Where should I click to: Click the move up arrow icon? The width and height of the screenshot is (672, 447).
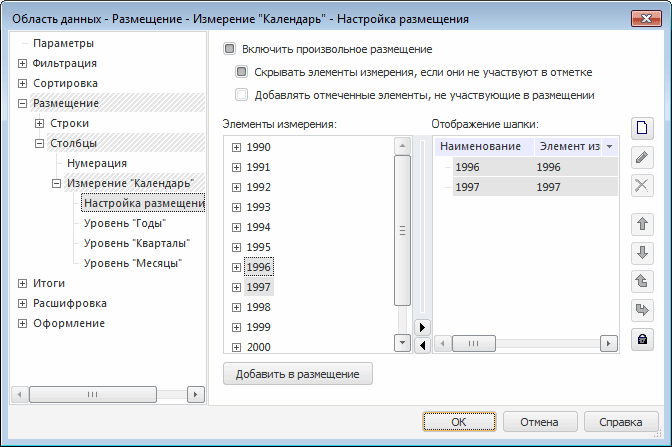pos(642,224)
